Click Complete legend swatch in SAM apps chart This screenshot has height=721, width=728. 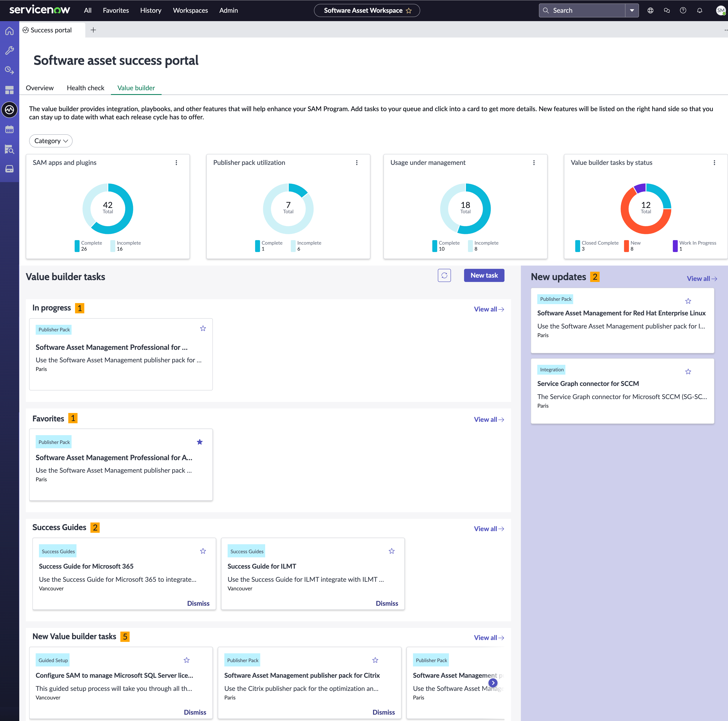pos(77,246)
